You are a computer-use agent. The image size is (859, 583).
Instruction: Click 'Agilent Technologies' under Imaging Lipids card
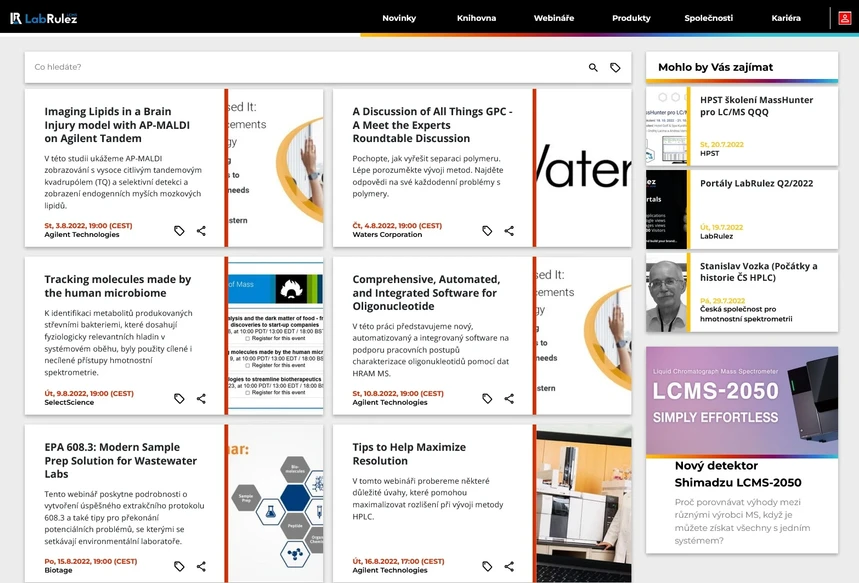pos(82,235)
